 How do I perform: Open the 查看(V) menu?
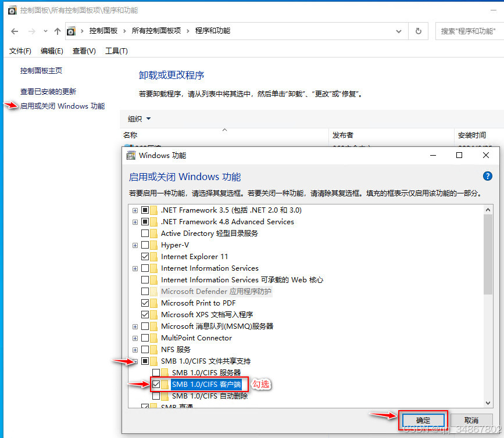coord(84,51)
